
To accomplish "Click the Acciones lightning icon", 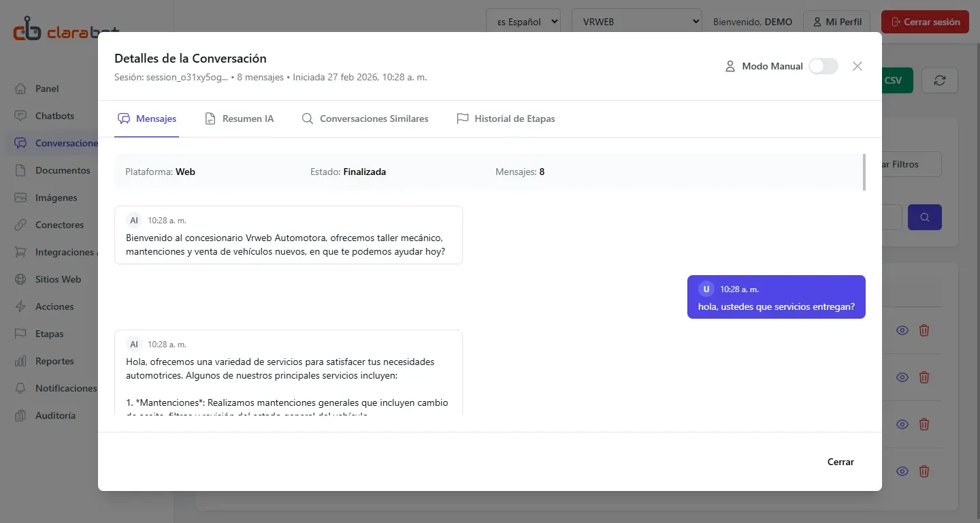I will point(21,306).
